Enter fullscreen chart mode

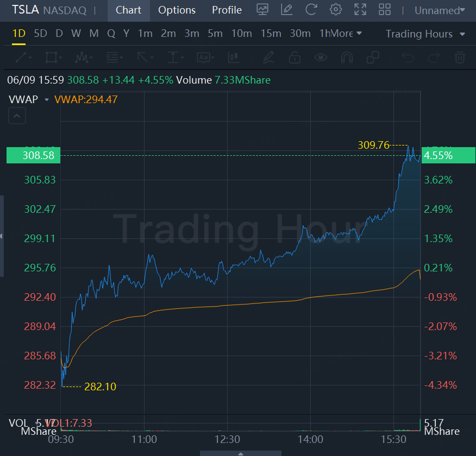point(360,10)
